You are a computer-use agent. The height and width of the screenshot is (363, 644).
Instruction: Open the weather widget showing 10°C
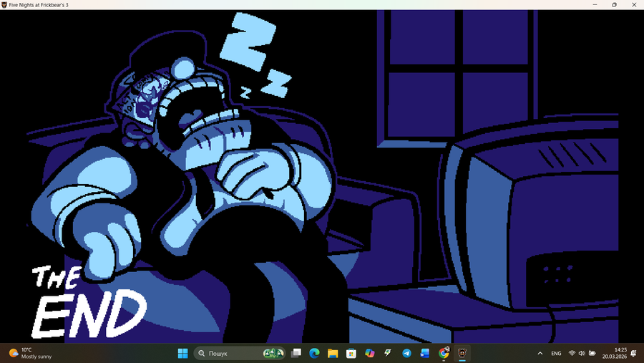click(31, 353)
